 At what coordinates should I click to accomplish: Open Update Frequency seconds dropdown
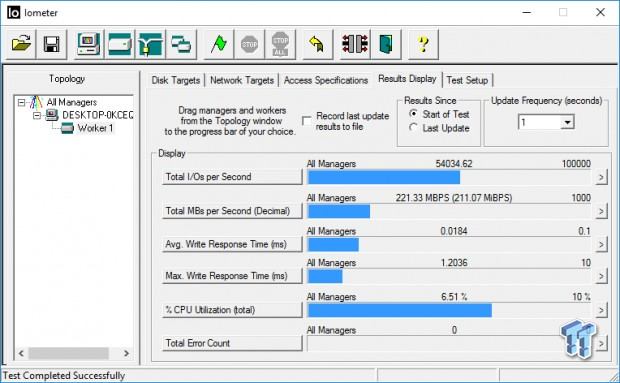[x=567, y=122]
